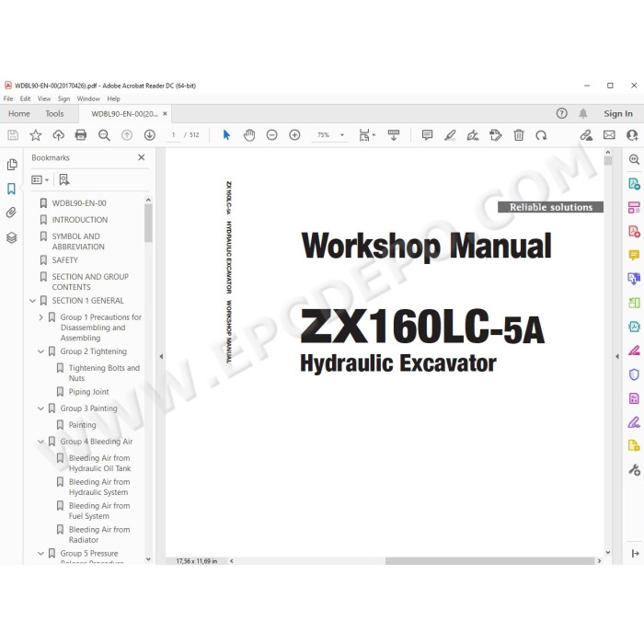The width and height of the screenshot is (644, 644).
Task: Delete with the trash can icon
Action: (x=519, y=135)
